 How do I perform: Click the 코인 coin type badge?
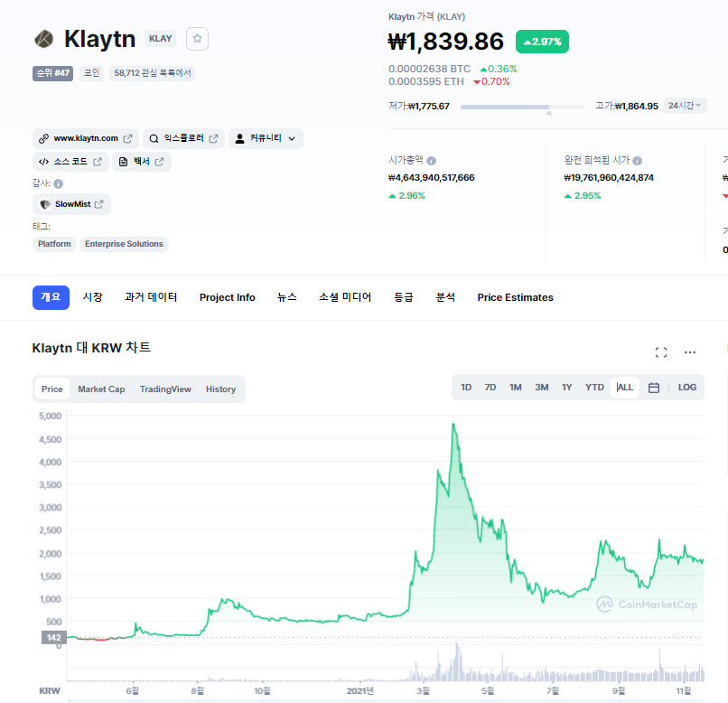click(x=91, y=73)
